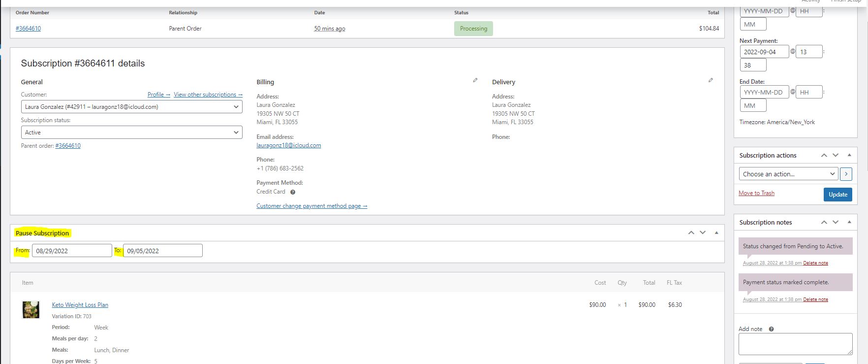Move Subscription notes panel down
The width and height of the screenshot is (868, 364).
836,222
